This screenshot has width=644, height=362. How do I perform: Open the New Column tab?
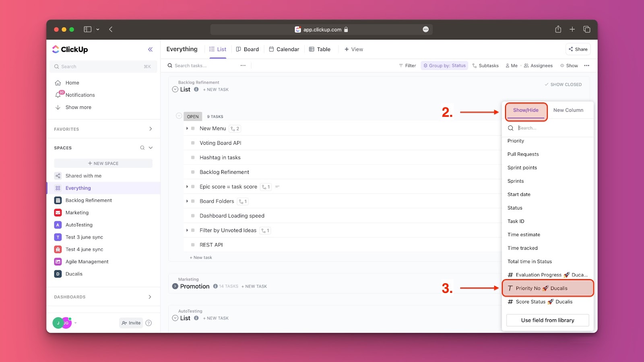point(568,110)
